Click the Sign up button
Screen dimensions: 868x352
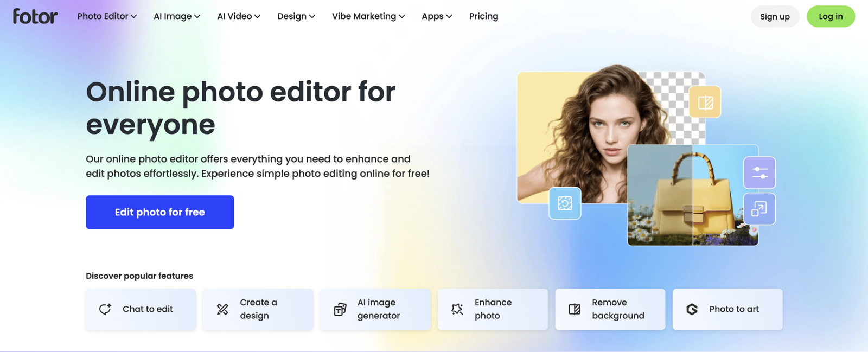[775, 16]
